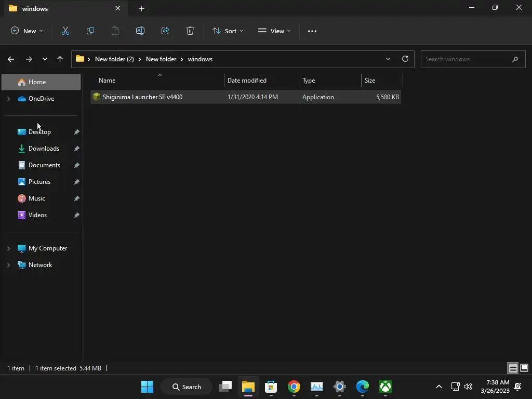Click the network tray icon
Image resolution: width=532 pixels, height=399 pixels.
(455, 387)
